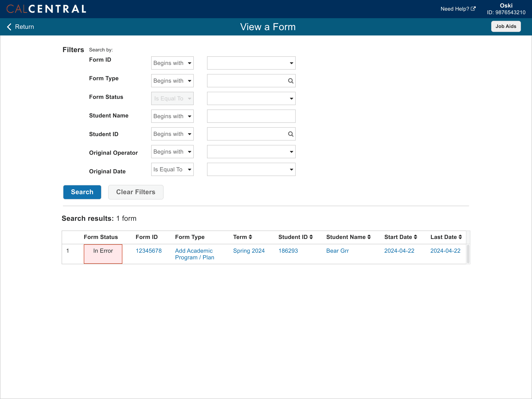Click the Return back chevron
532x399 pixels.
(9, 27)
